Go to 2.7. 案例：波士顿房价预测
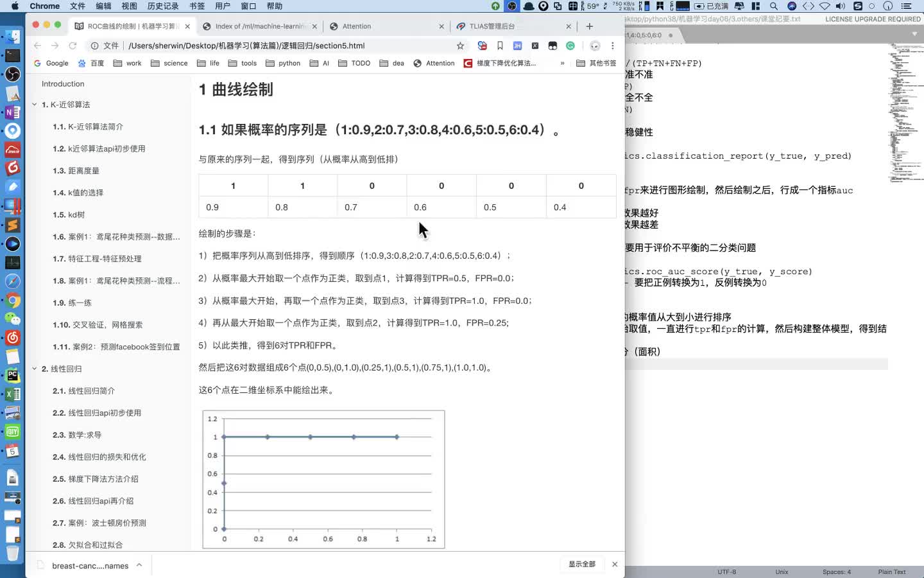The width and height of the screenshot is (924, 578). 99,523
